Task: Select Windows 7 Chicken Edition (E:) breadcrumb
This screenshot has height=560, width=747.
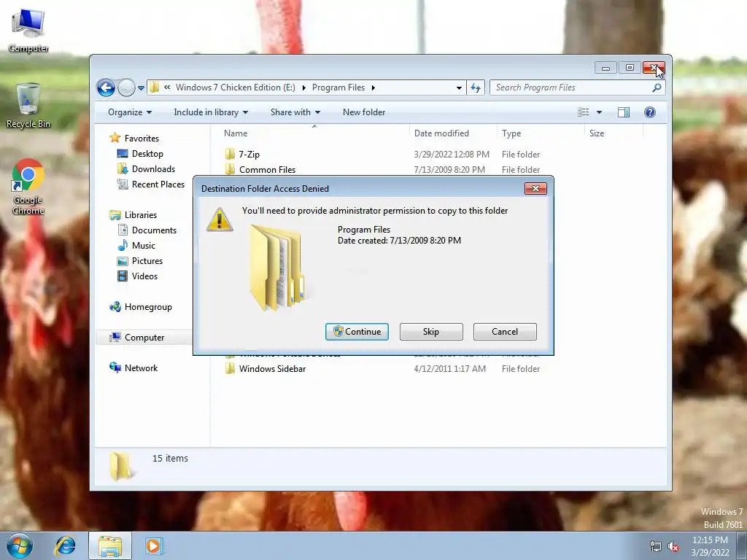Action: click(236, 87)
